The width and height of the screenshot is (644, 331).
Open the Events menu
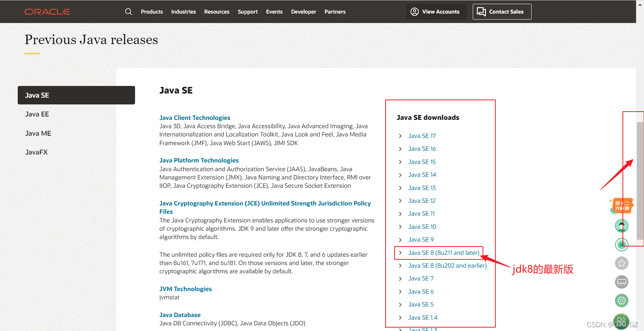(274, 12)
